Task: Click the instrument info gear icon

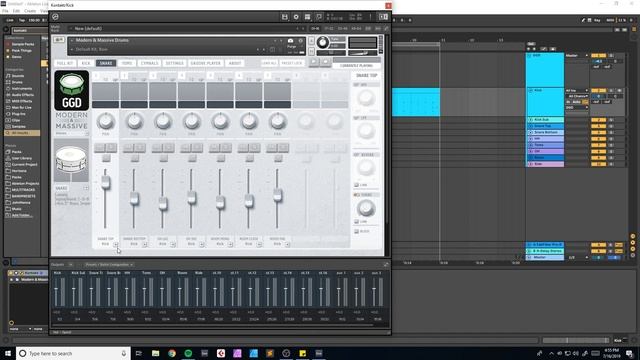Action: [300, 40]
